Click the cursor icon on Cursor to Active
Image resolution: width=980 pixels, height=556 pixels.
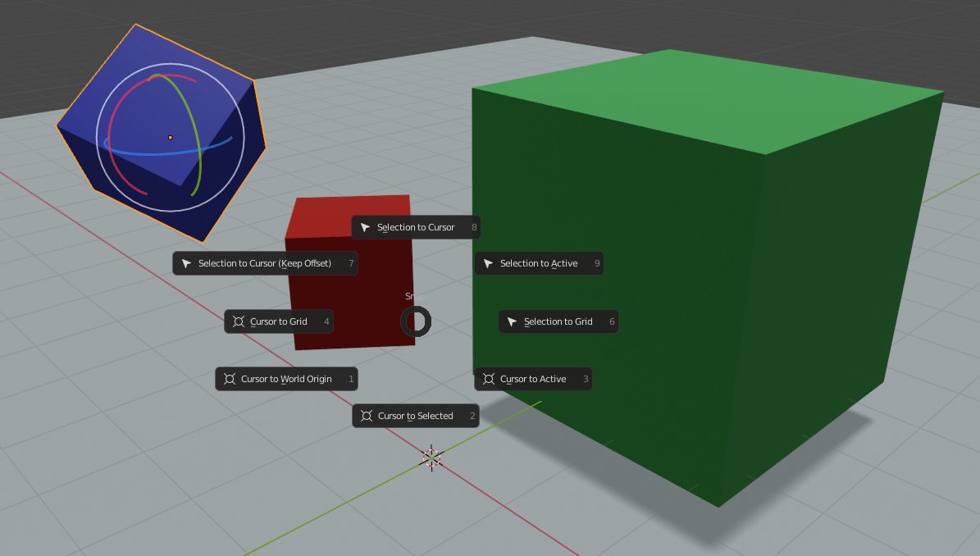489,379
